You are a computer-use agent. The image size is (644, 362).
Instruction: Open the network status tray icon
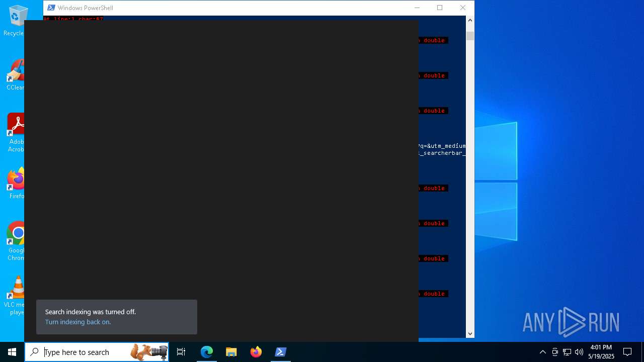click(x=567, y=352)
